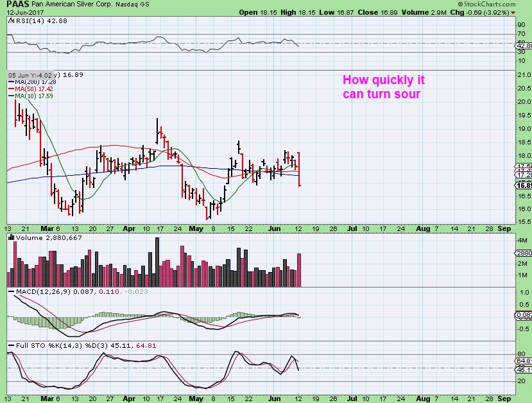Click the -0.5 label on MACD axis
532x403 pixels.
(x=524, y=329)
